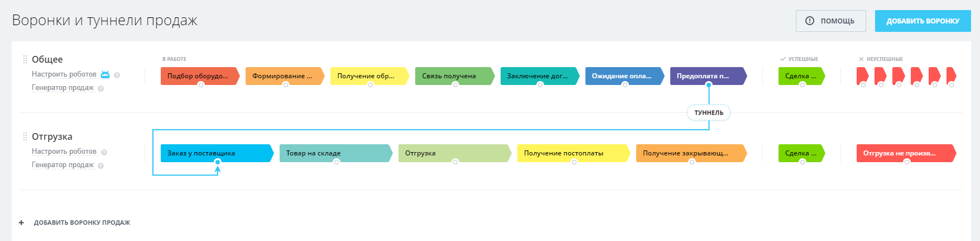This screenshot has height=241, width=980.
Task: Click connector dot under Формирование... stage
Action: 286,85
